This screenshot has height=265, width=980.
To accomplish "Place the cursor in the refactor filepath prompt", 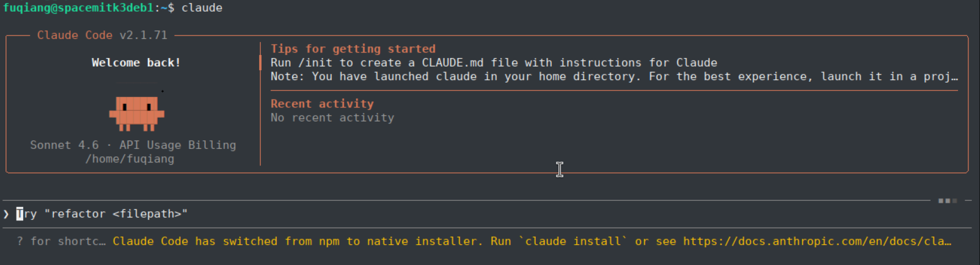I will point(102,214).
